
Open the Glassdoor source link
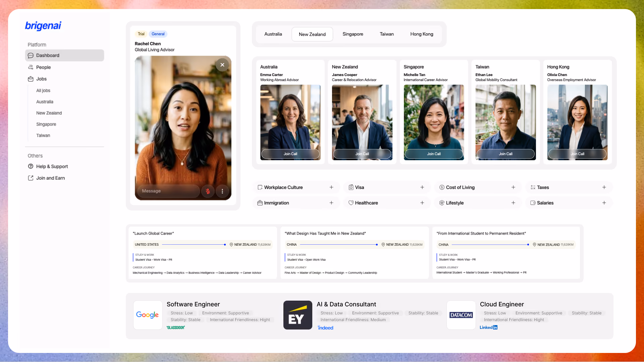[176, 327]
